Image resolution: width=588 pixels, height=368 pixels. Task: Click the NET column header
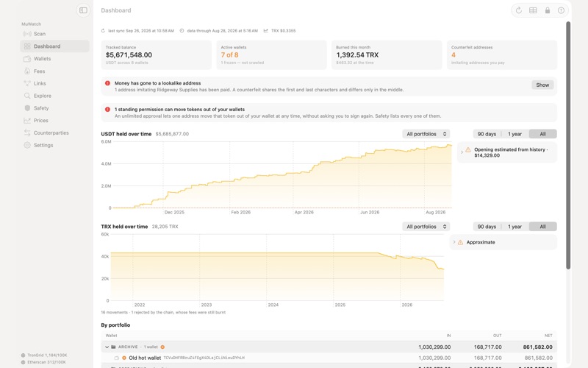point(548,336)
